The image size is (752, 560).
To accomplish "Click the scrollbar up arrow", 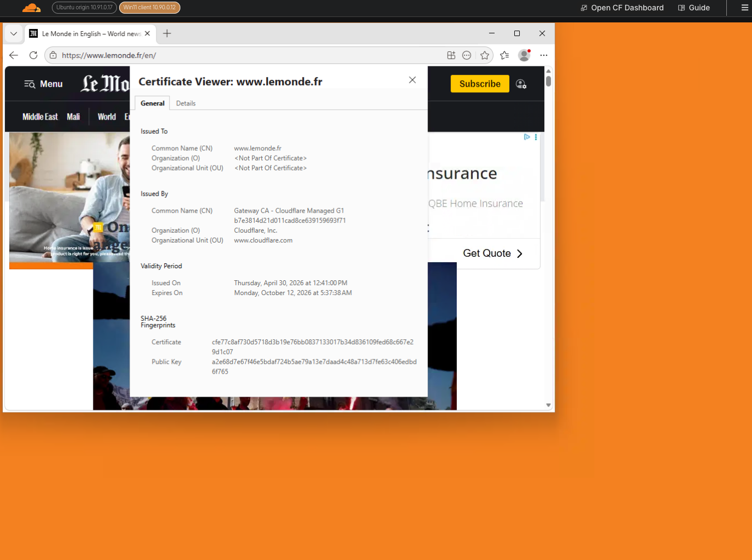I will click(x=548, y=71).
